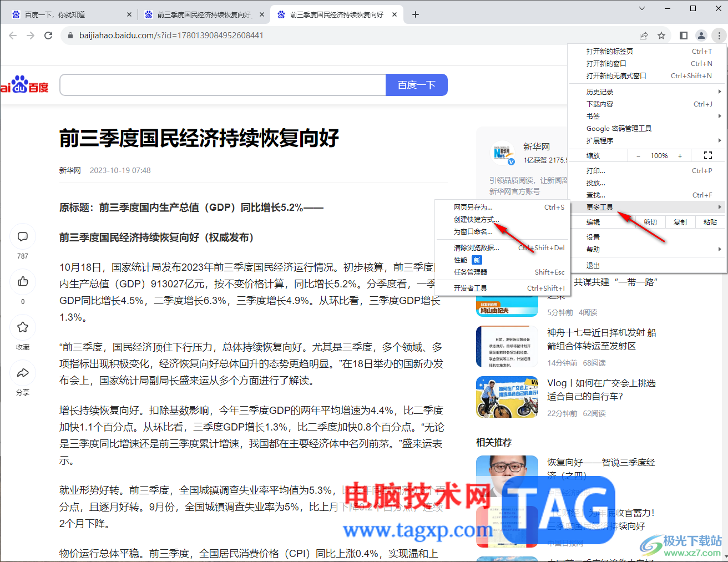Open 开发者工具 in the submenu
This screenshot has height=562, width=728.
point(503,288)
